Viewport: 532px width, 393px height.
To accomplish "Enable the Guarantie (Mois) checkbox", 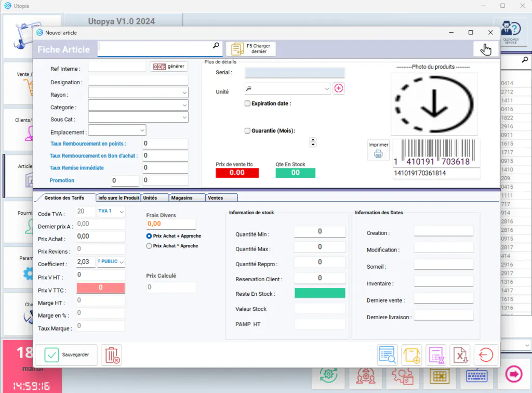I will click(247, 130).
